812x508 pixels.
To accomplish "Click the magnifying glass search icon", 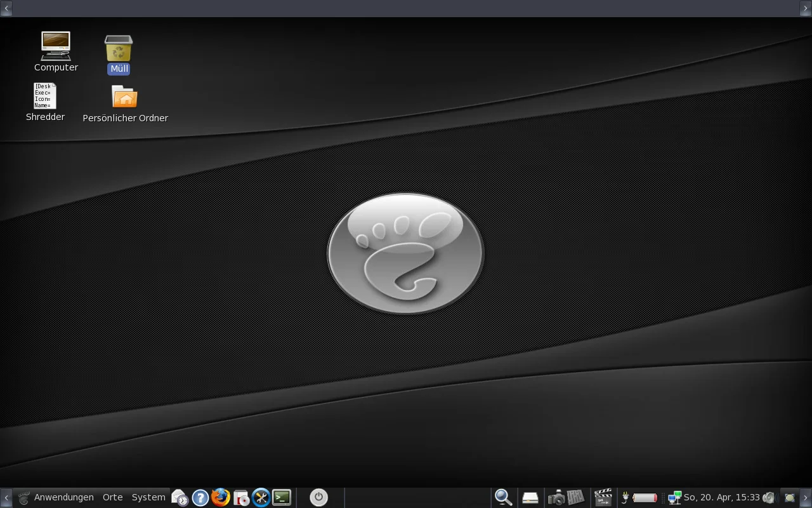I will pyautogui.click(x=503, y=497).
